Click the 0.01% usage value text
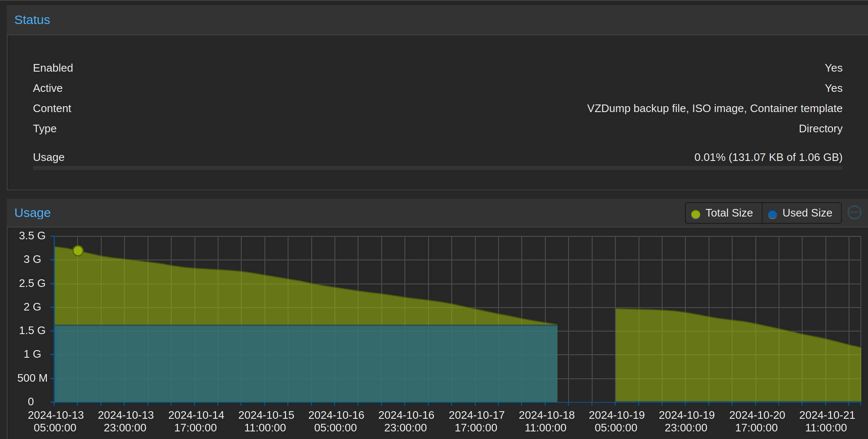868x439 pixels. [x=768, y=157]
